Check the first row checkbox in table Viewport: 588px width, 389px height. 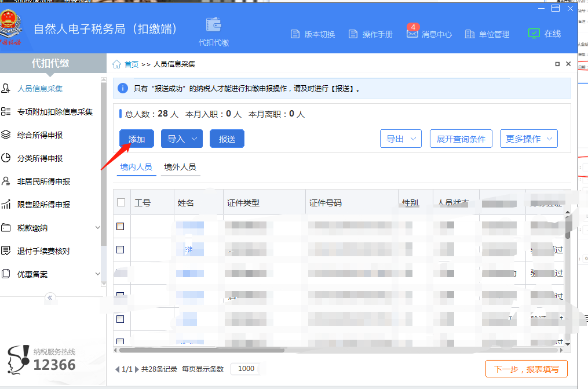click(120, 227)
